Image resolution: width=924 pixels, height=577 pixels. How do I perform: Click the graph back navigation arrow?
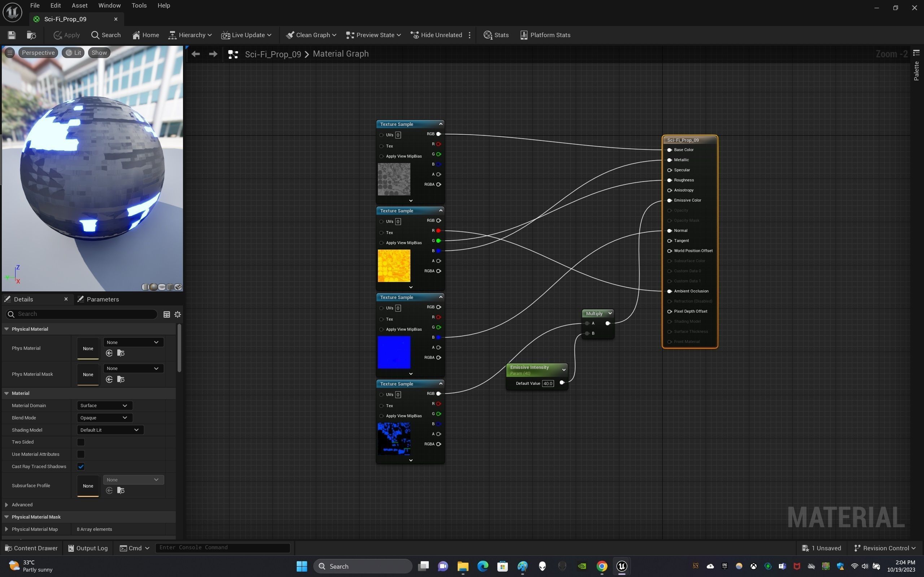[196, 54]
